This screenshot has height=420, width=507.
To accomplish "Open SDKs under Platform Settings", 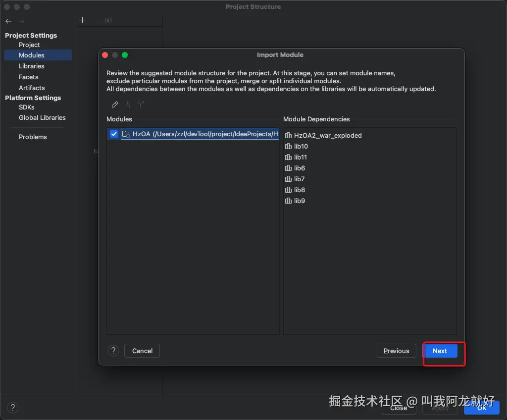I will tap(27, 107).
